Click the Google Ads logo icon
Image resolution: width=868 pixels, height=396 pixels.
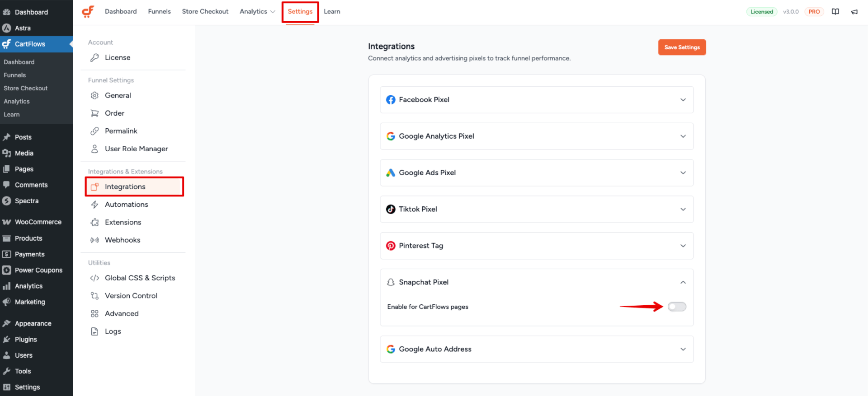391,172
